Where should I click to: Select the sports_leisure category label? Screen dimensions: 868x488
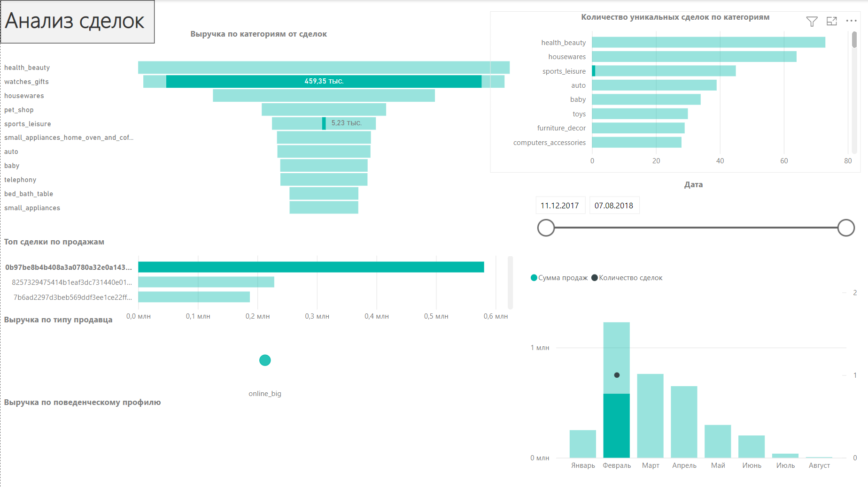click(28, 123)
